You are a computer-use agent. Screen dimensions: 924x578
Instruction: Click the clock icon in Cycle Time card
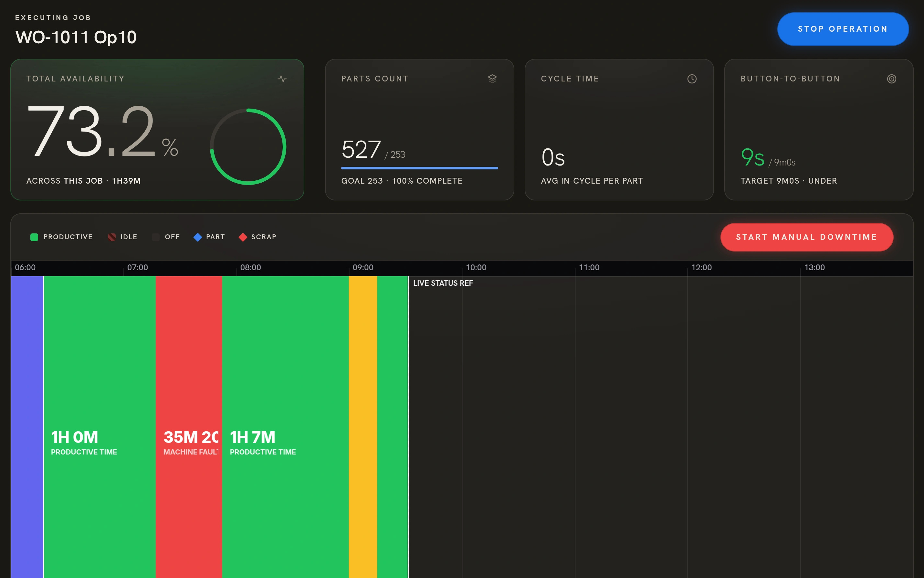692,79
